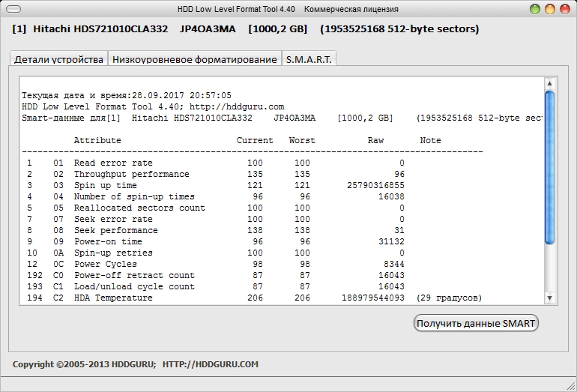Click the Текущая дата и время line
Viewport: 577px width, 392px height.
tap(127, 95)
